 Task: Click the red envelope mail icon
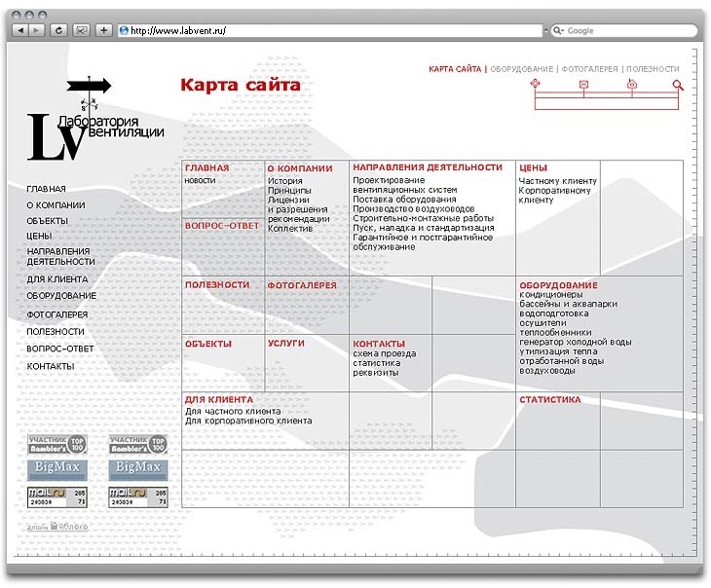click(x=583, y=85)
